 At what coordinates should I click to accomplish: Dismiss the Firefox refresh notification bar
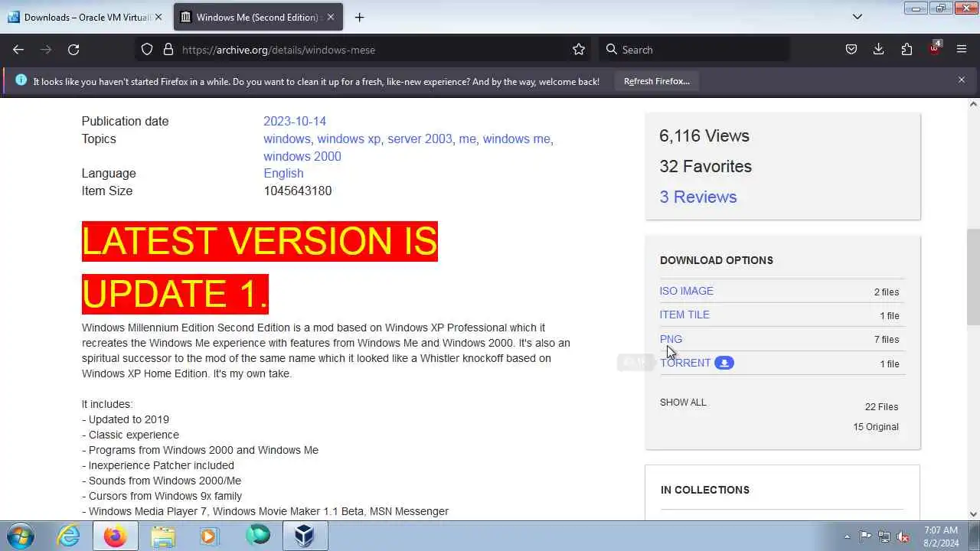[962, 80]
